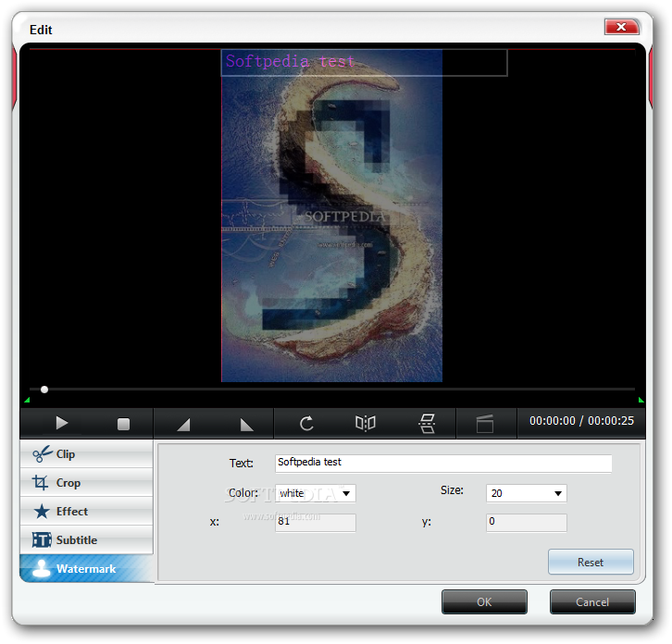Edit the watermark Text field
The image size is (672, 644).
(x=443, y=464)
